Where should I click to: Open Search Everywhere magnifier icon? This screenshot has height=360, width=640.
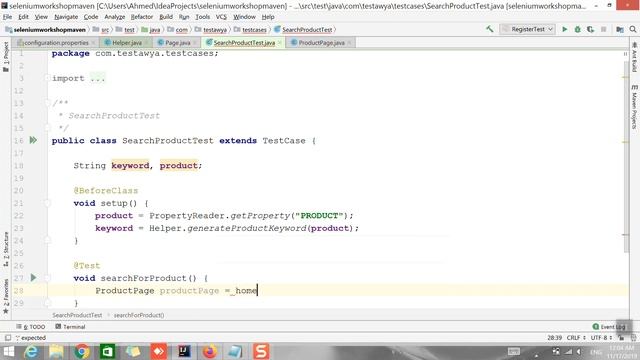[x=633, y=29]
